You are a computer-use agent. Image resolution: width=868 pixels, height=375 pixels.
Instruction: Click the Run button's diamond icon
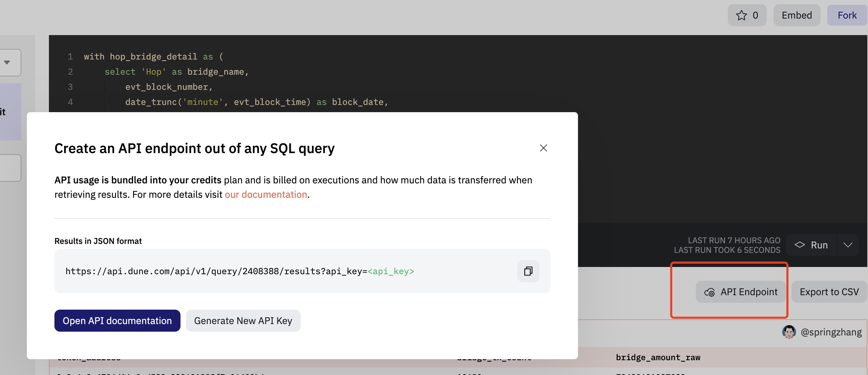click(799, 245)
